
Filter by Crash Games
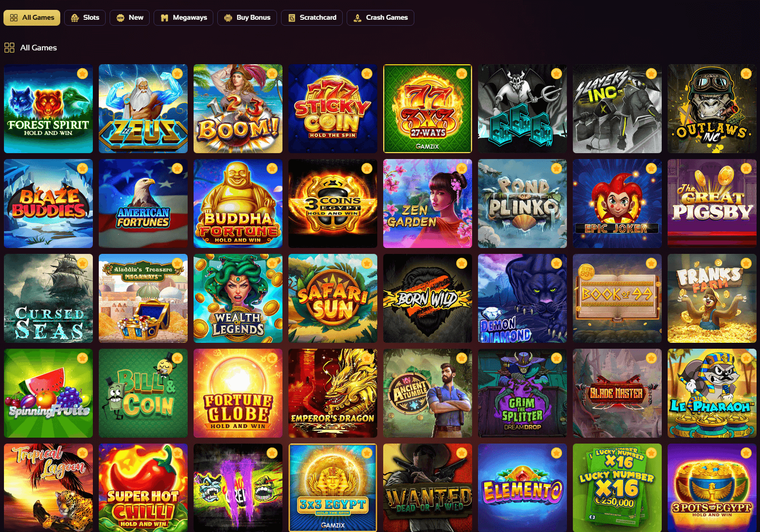381,18
